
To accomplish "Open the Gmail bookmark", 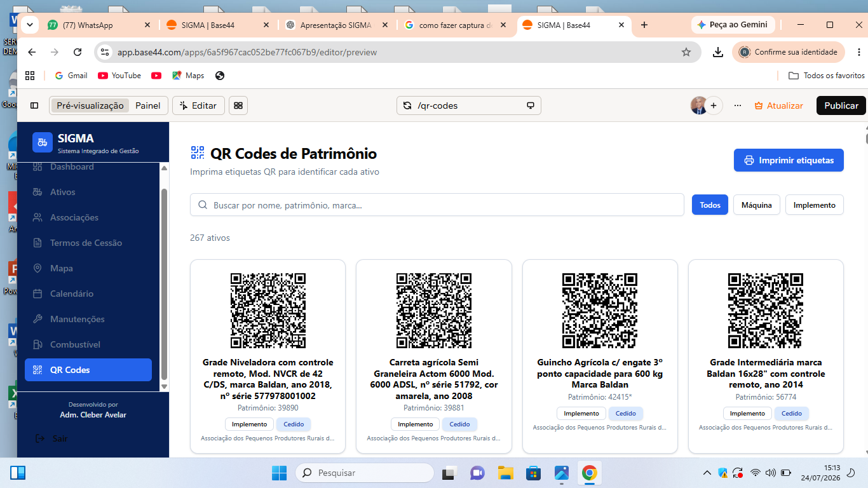I will 71,76.
